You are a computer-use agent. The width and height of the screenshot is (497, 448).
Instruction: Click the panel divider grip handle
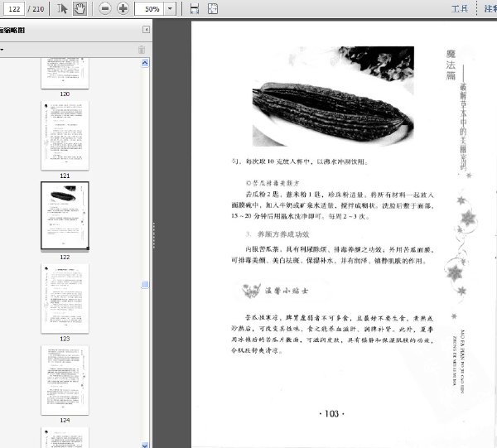click(x=154, y=235)
